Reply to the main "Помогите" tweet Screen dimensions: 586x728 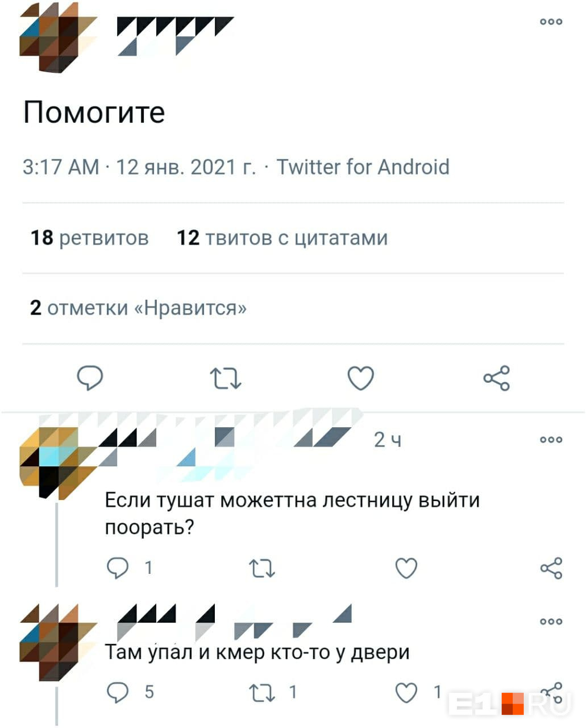pos(90,378)
